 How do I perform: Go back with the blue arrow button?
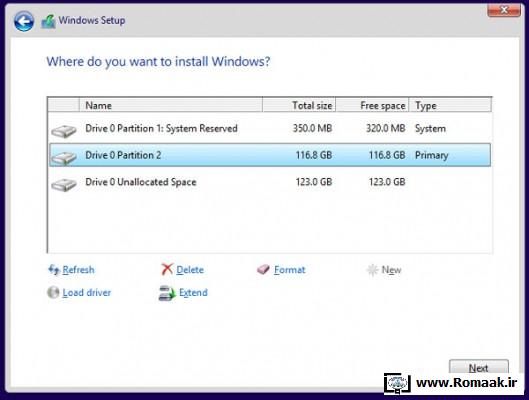[x=24, y=21]
